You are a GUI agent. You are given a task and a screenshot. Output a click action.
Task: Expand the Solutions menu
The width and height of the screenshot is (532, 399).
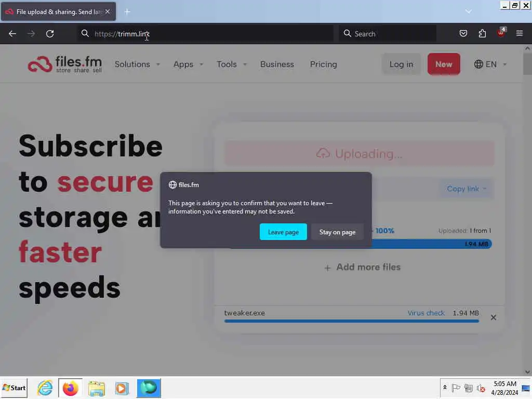point(137,64)
